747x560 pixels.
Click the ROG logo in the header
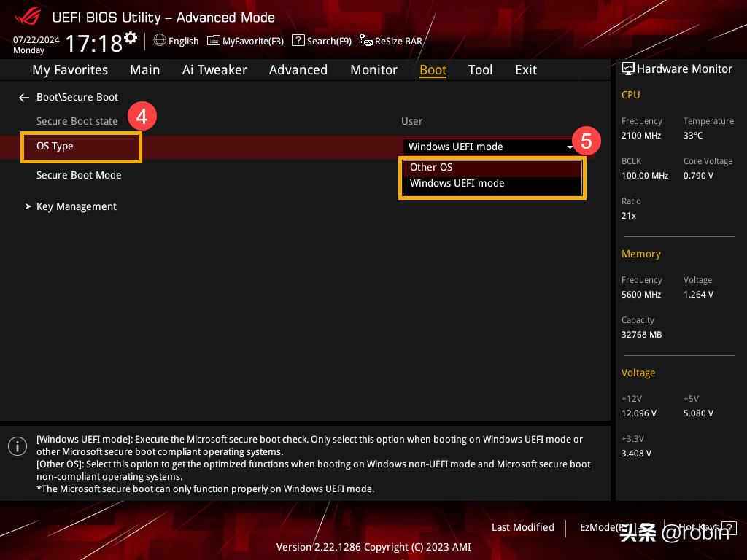(27, 17)
